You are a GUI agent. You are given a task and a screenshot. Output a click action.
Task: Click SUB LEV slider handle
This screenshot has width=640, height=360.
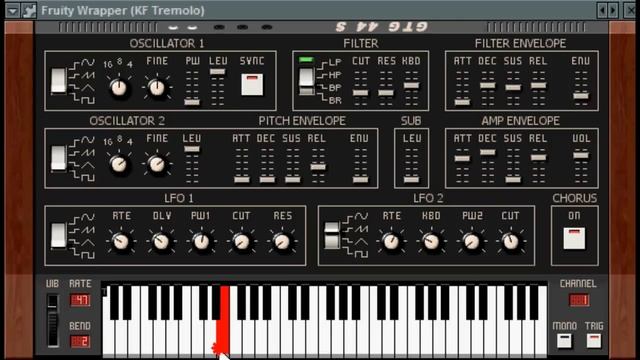(411, 179)
